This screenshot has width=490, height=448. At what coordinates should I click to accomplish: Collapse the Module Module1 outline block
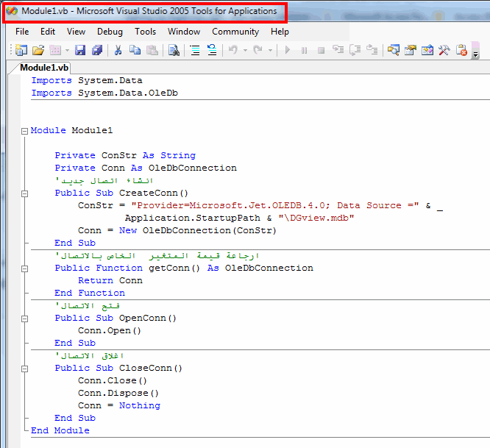[x=24, y=131]
